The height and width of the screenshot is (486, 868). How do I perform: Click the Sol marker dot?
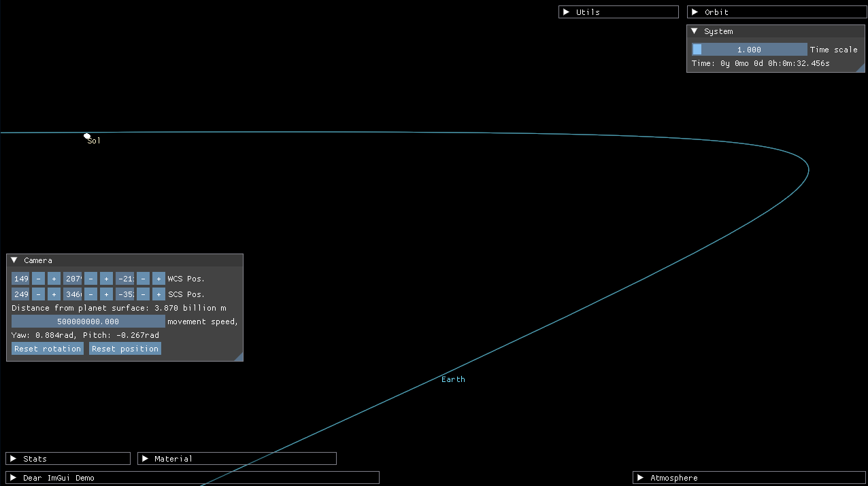pyautogui.click(x=87, y=136)
